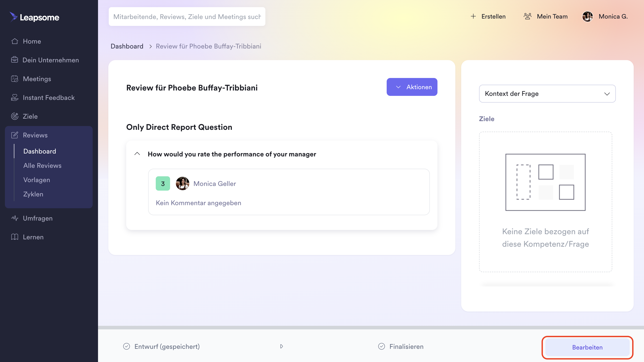The height and width of the screenshot is (362, 644).
Task: Click the Umfragen pulse icon
Action: [15, 218]
